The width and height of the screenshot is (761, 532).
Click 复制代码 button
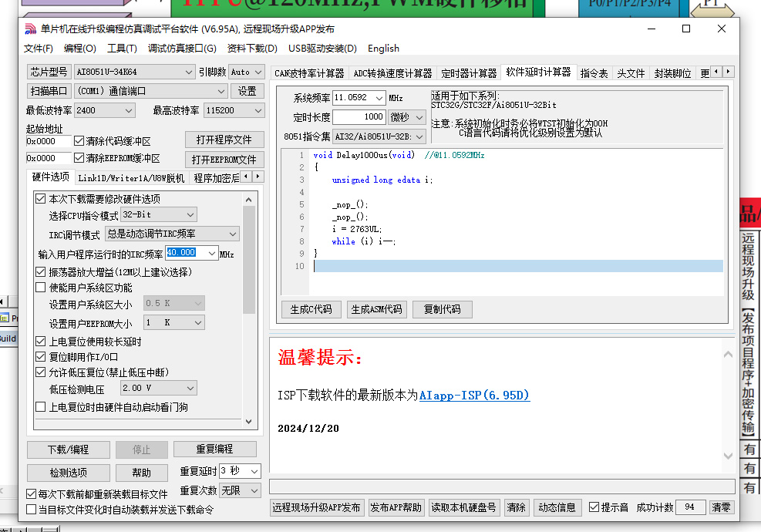[x=442, y=309]
